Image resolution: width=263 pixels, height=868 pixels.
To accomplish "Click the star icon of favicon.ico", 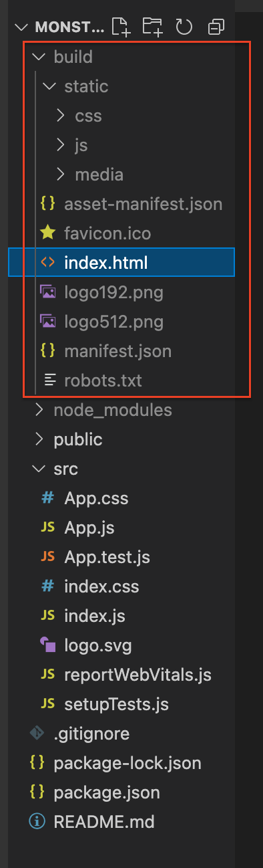I will [48, 233].
